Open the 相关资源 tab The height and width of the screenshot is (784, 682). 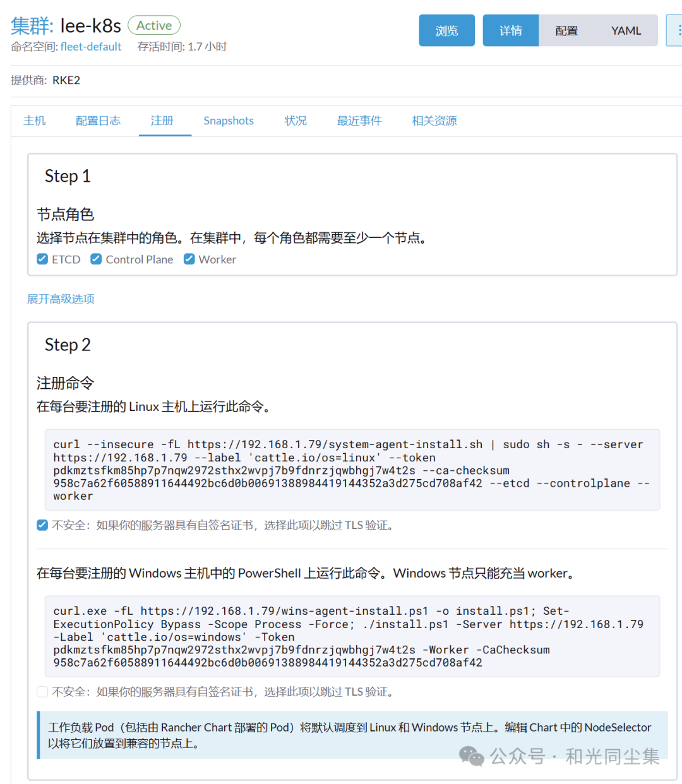tap(434, 121)
